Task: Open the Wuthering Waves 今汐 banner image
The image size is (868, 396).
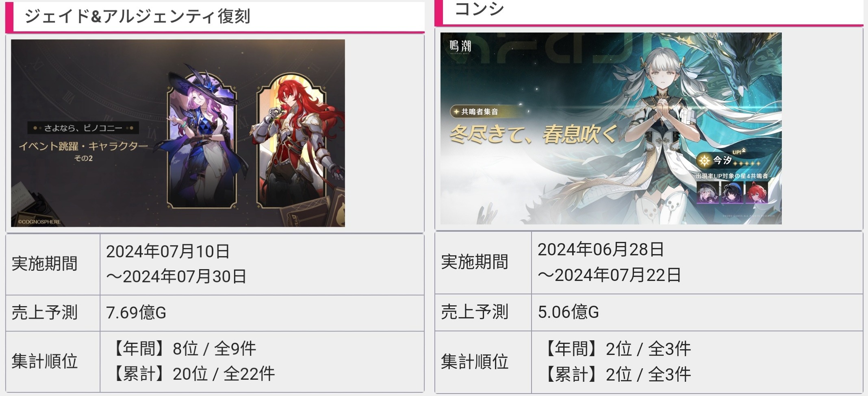Action: coord(611,128)
